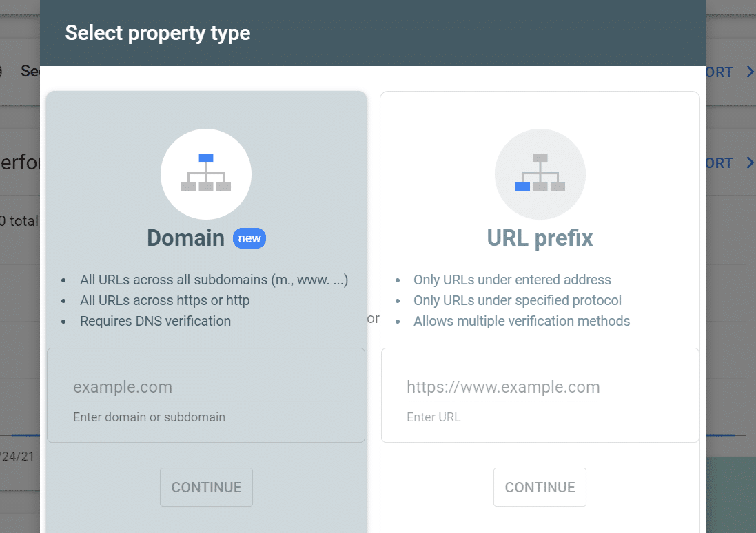Click the circled diagram above URL prefix heading
756x533 pixels.
(540, 174)
